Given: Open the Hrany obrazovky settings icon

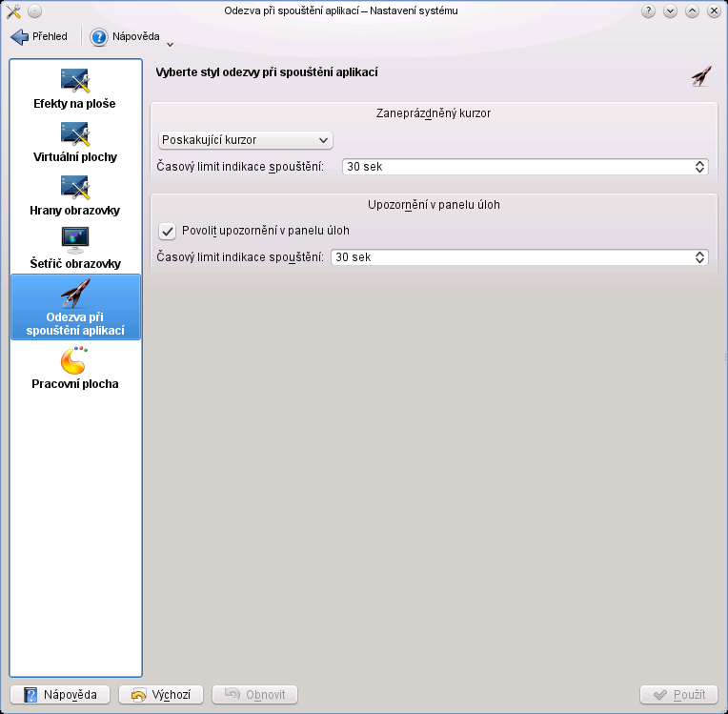Looking at the screenshot, I should 74,187.
